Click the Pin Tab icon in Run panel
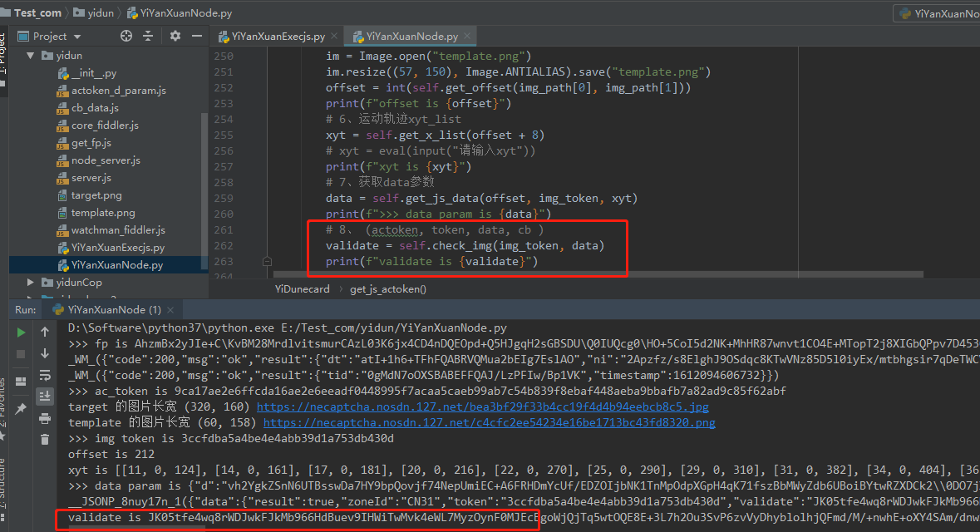Screen dimensions: 980x532 pos(21,409)
